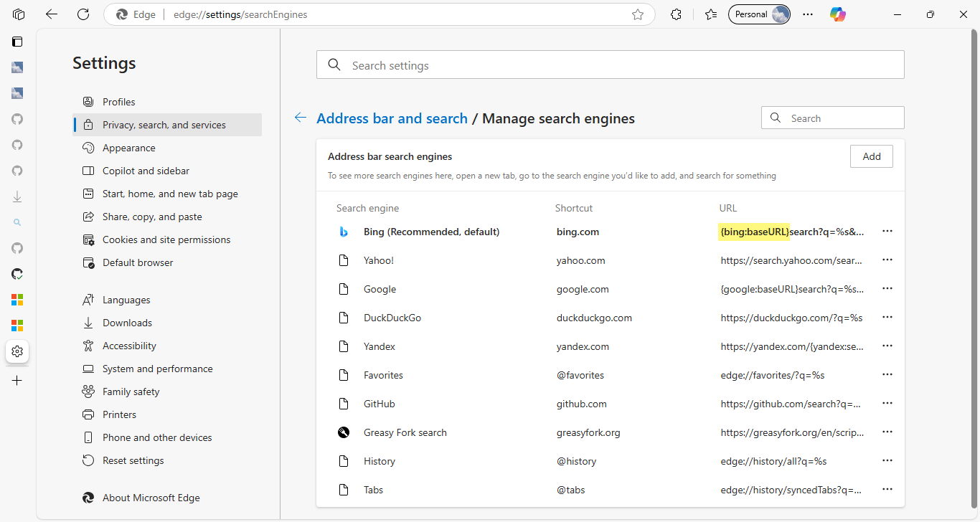Open Settings and more ellipsis menu

pos(808,14)
